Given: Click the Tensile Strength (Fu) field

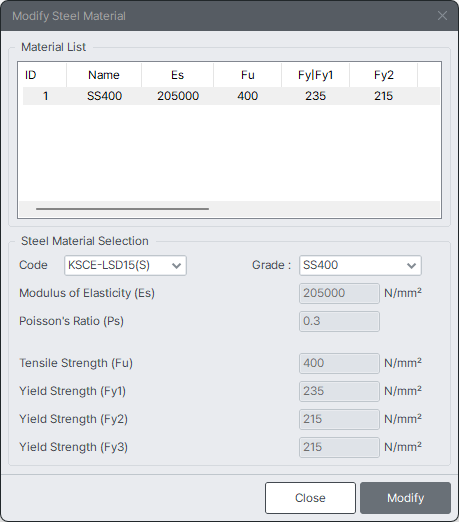Looking at the screenshot, I should click(x=339, y=363).
